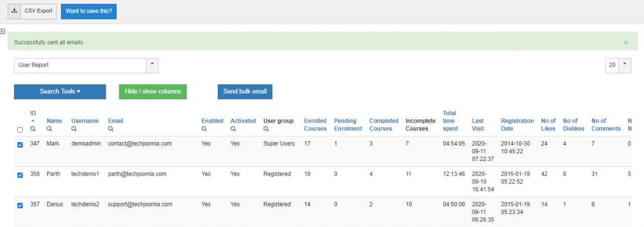
Task: Click the download icon beside CSV Export
Action: tap(14, 11)
